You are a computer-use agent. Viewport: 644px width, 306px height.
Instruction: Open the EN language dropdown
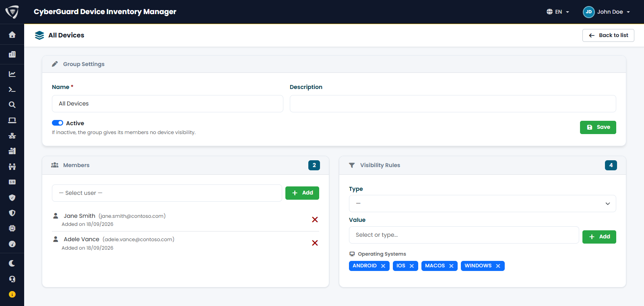pyautogui.click(x=558, y=12)
